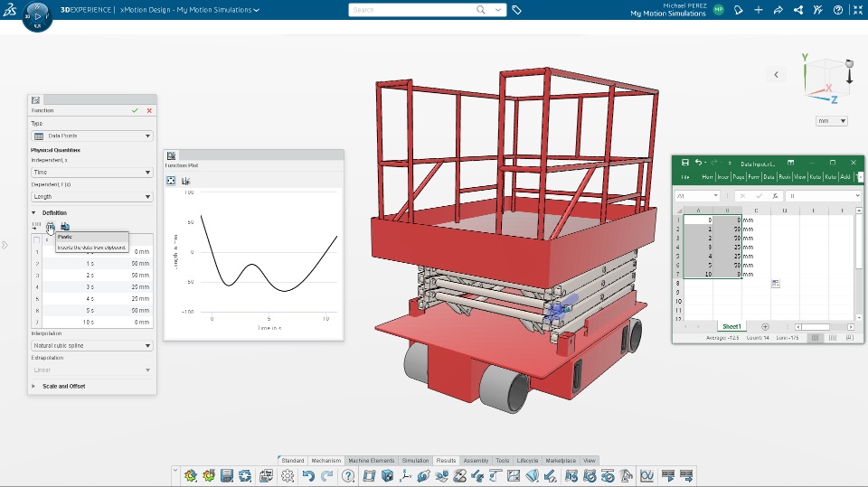Switch to the Assembly tab
Image resolution: width=868 pixels, height=487 pixels.
click(476, 461)
